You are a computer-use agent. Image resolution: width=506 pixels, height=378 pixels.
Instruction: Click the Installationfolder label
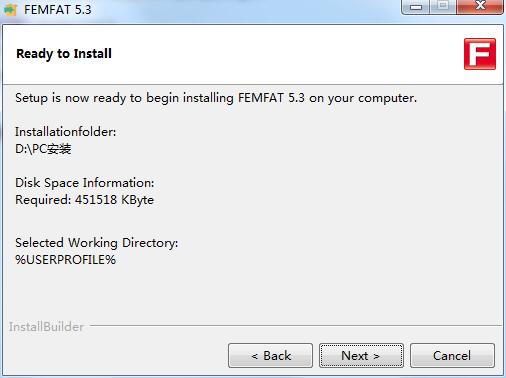point(65,132)
